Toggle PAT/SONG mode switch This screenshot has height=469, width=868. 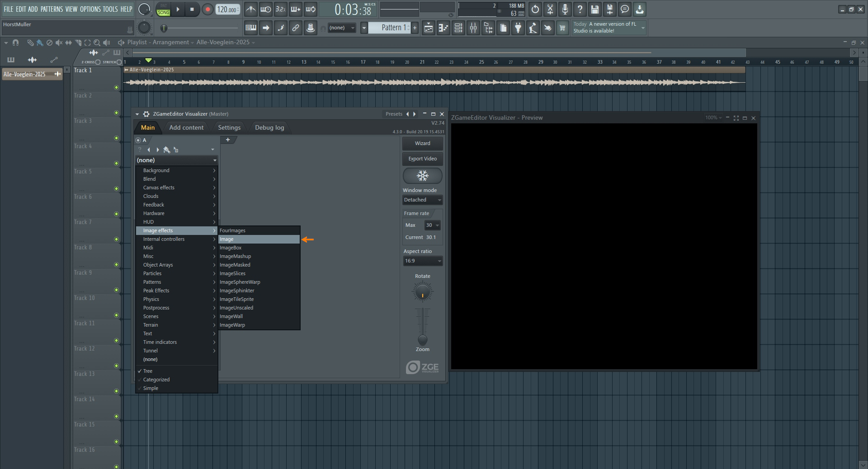point(163,9)
